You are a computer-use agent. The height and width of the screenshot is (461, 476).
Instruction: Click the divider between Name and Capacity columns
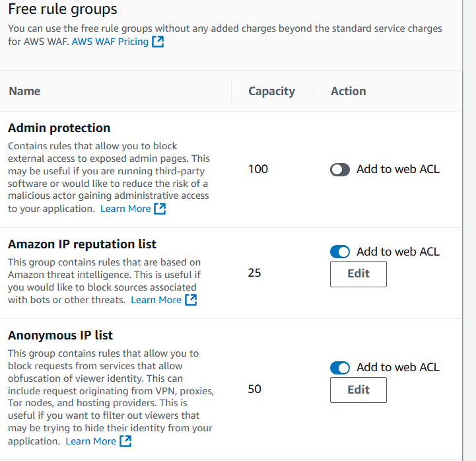pyautogui.click(x=232, y=91)
